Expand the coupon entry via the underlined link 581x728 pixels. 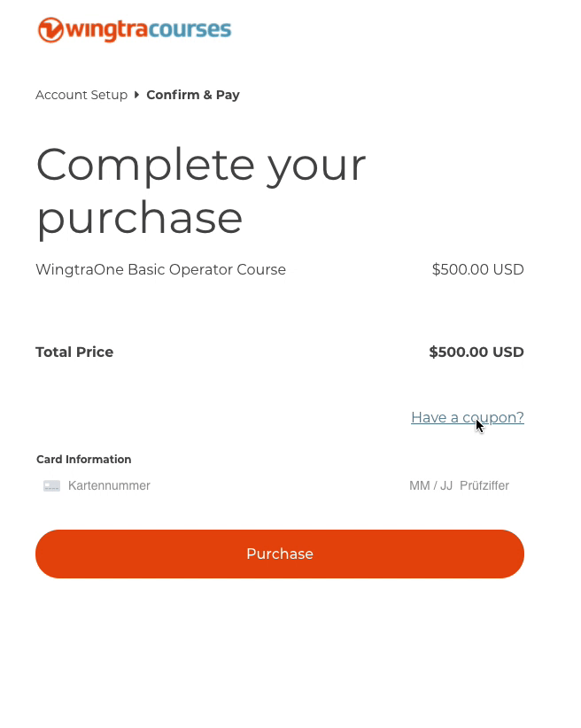pos(467,417)
